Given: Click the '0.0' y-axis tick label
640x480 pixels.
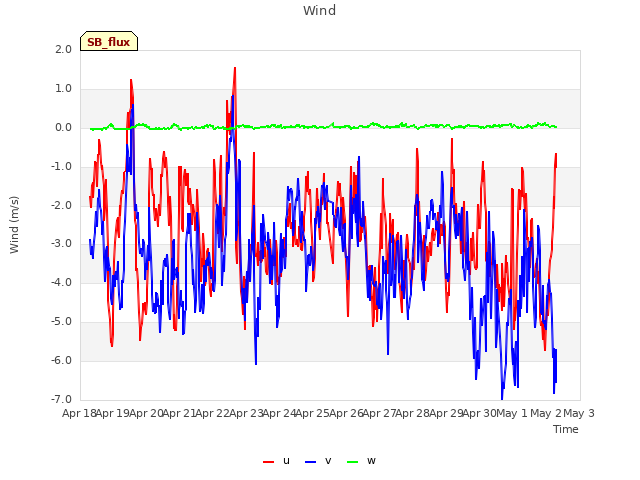Looking at the screenshot, I should pyautogui.click(x=63, y=128).
